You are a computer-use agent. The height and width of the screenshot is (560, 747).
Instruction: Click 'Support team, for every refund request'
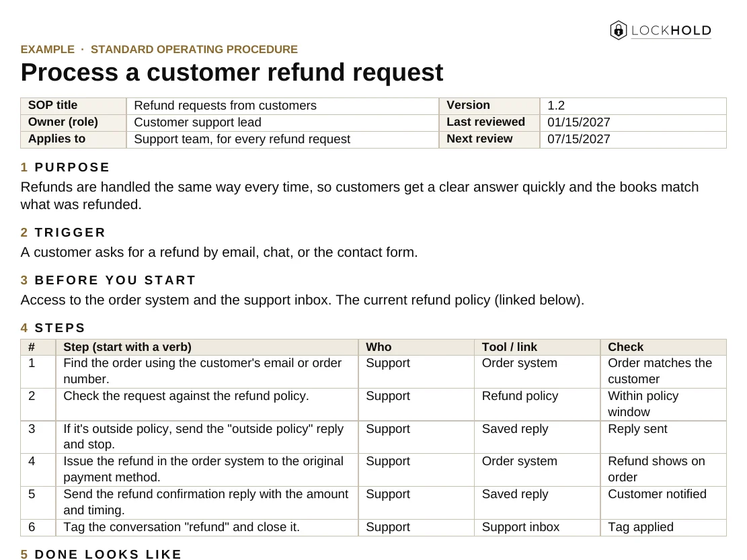click(282, 139)
